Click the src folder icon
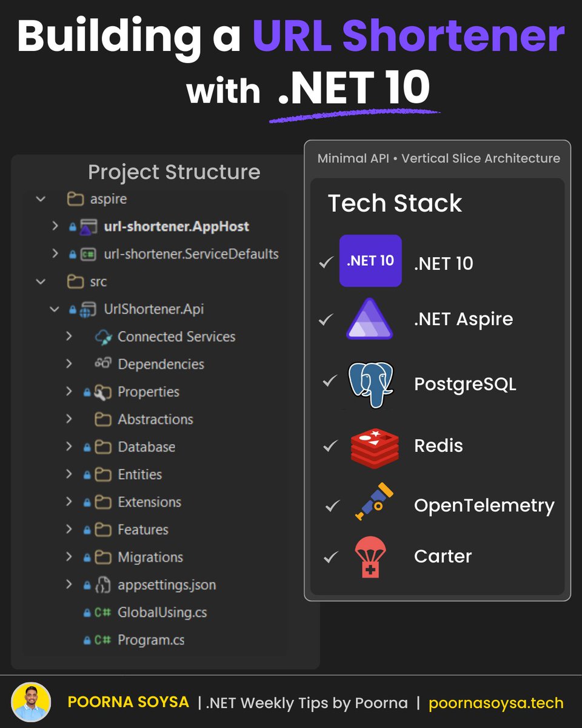This screenshot has height=728, width=582. (x=75, y=281)
